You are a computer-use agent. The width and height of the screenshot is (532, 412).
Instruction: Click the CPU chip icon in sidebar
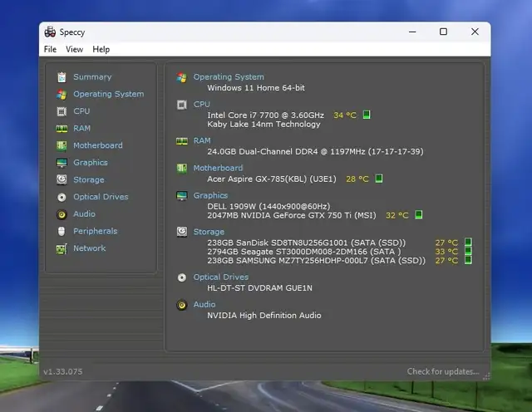click(62, 111)
